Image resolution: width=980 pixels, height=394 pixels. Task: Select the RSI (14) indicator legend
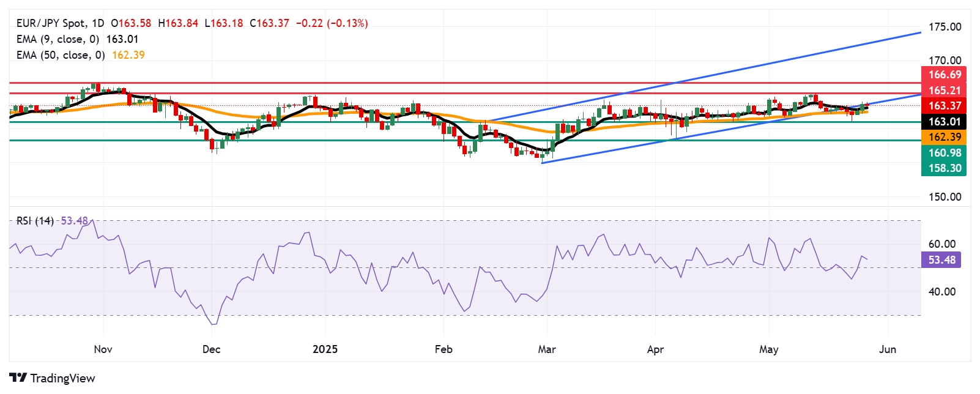[x=35, y=221]
